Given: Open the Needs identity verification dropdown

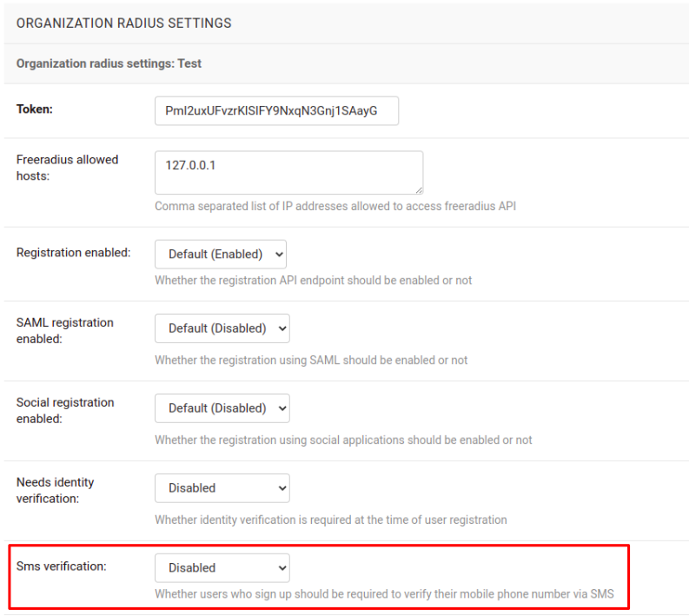Looking at the screenshot, I should coord(222,488).
